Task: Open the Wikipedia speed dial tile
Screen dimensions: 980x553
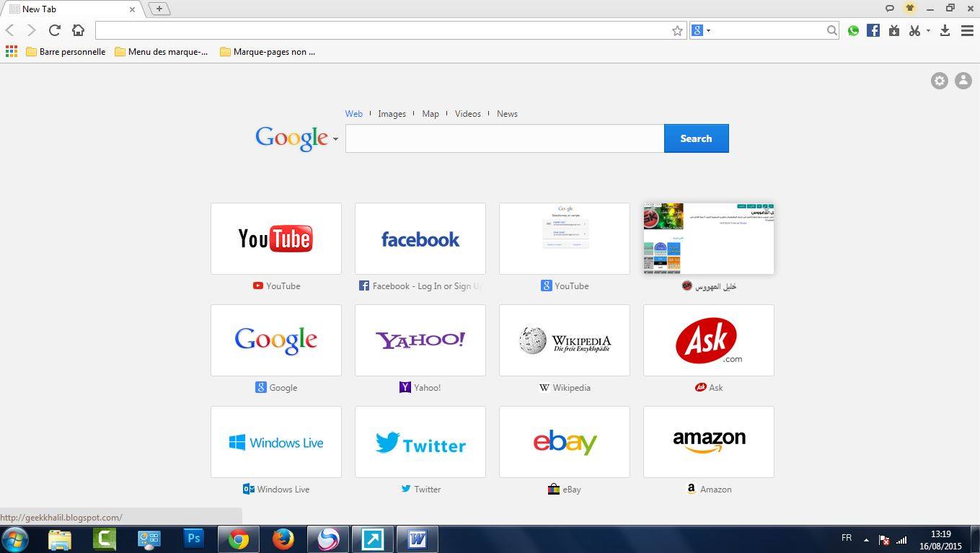Action: click(x=565, y=340)
